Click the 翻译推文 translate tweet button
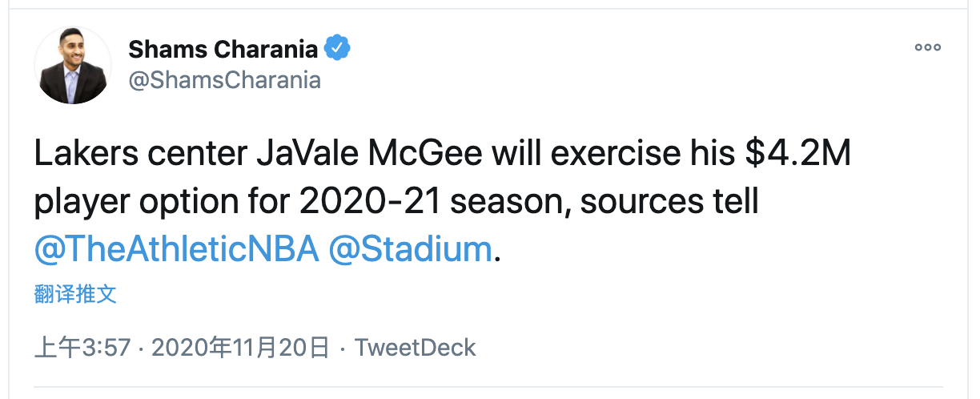 75,294
